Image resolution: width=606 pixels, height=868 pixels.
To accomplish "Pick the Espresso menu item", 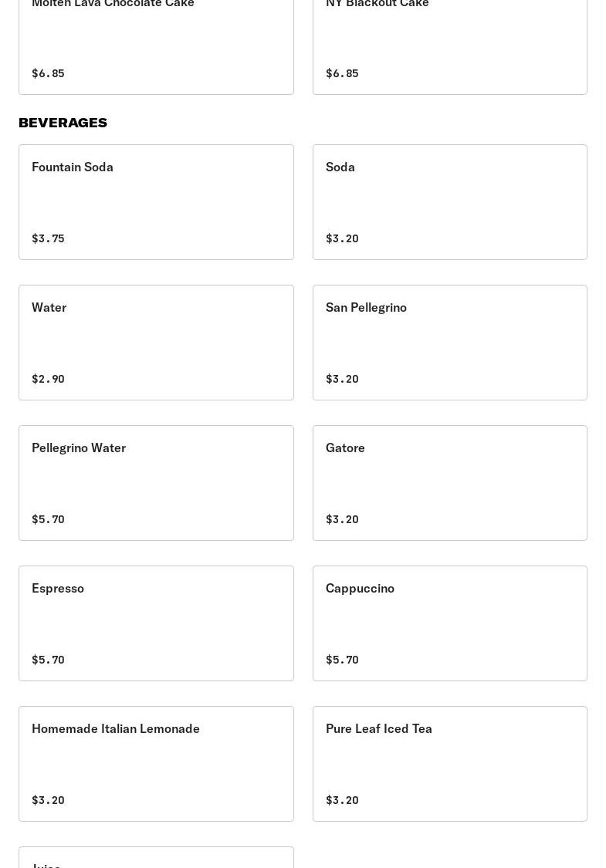I will point(156,623).
